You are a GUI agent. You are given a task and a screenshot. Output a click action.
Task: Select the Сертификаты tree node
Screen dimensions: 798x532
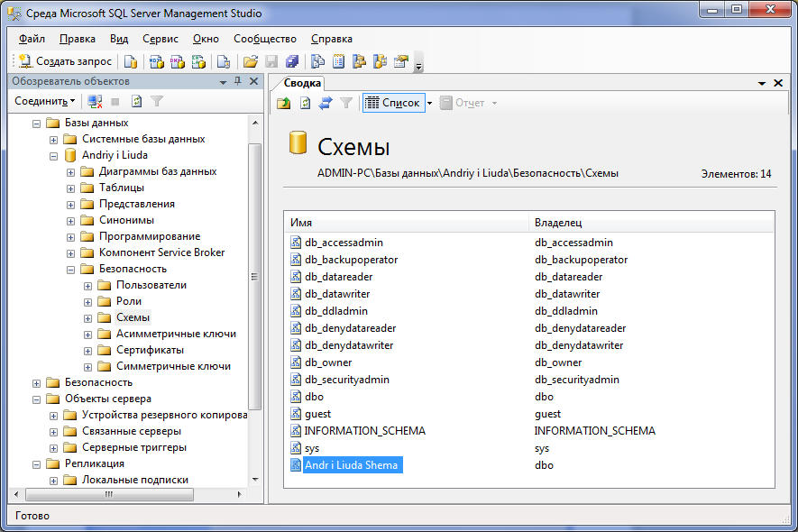(x=151, y=350)
